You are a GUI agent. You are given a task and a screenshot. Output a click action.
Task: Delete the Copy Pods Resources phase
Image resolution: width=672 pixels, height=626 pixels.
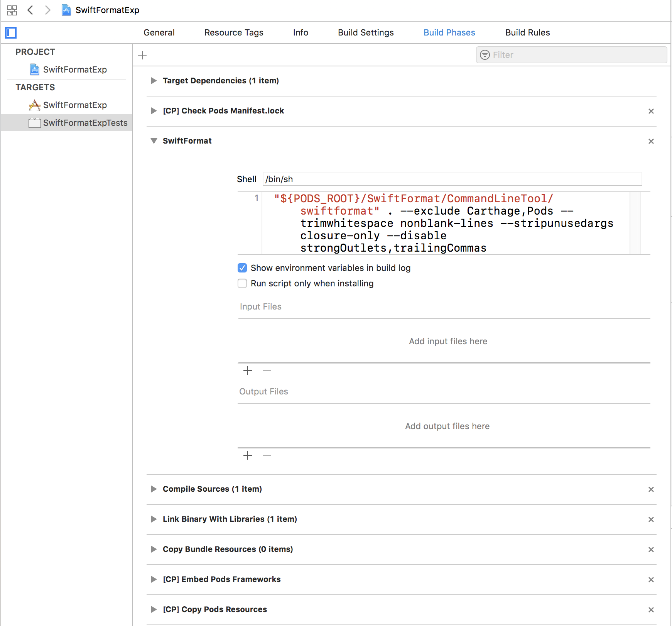(651, 610)
